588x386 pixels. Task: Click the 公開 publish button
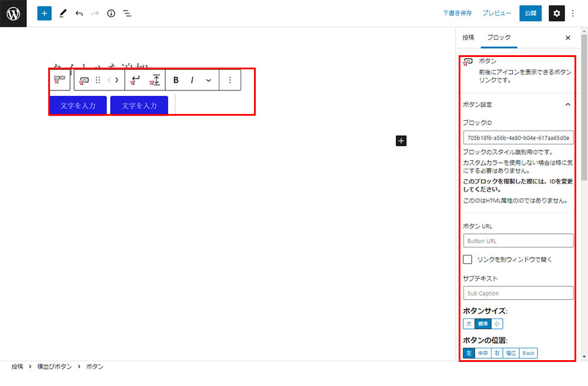(x=530, y=13)
